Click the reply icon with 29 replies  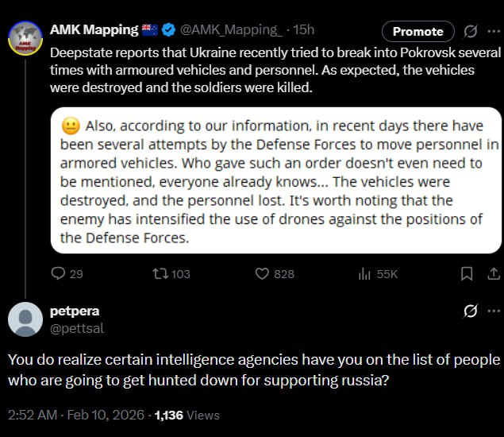58,273
